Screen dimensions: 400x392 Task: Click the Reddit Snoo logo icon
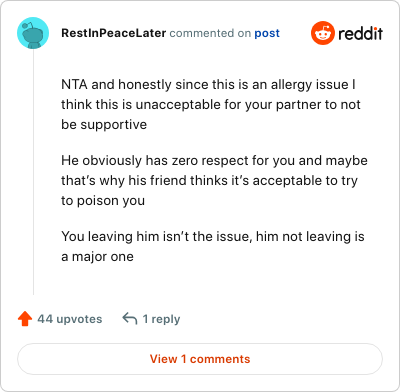[x=323, y=33]
